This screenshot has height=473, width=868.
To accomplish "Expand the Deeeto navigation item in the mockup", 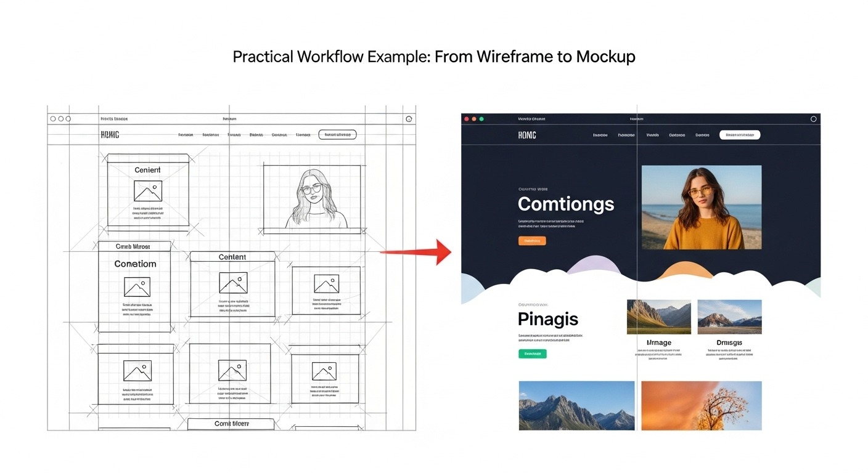I will [702, 135].
